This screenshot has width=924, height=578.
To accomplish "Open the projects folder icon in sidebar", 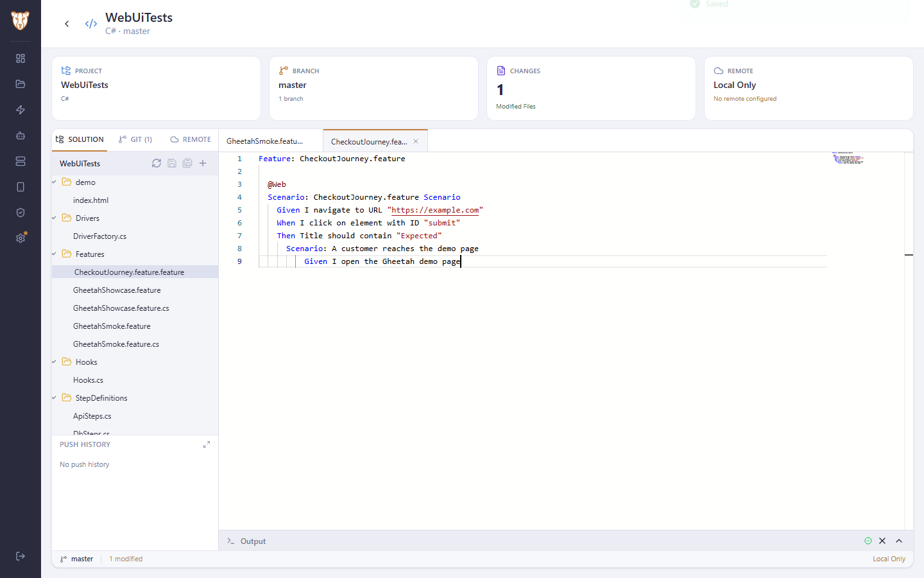I will [x=21, y=84].
